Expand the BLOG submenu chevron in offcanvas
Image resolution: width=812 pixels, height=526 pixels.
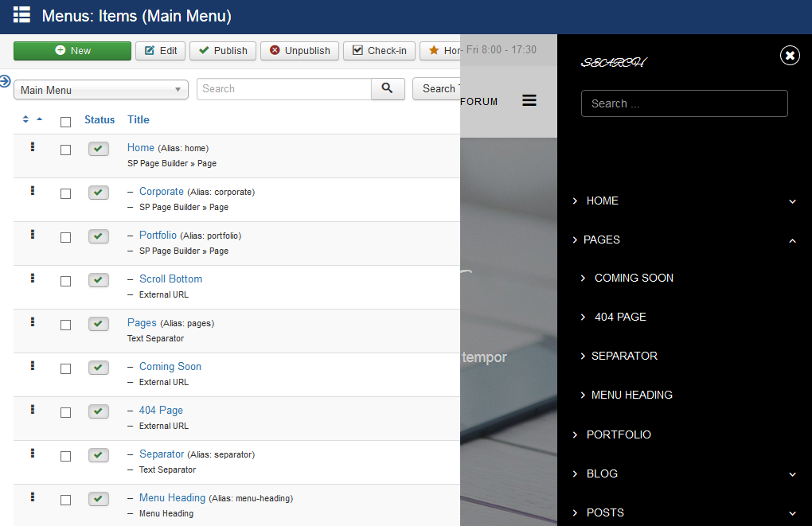pyautogui.click(x=792, y=474)
